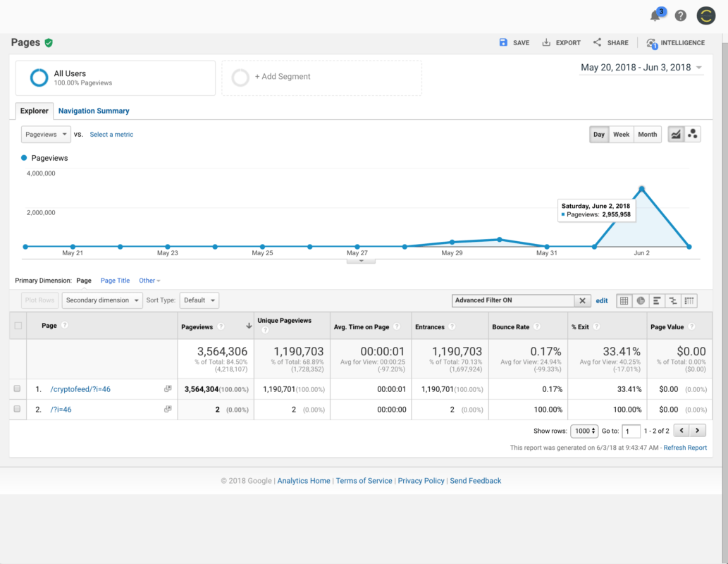
Task: Click the Refresh Report link
Action: [684, 447]
